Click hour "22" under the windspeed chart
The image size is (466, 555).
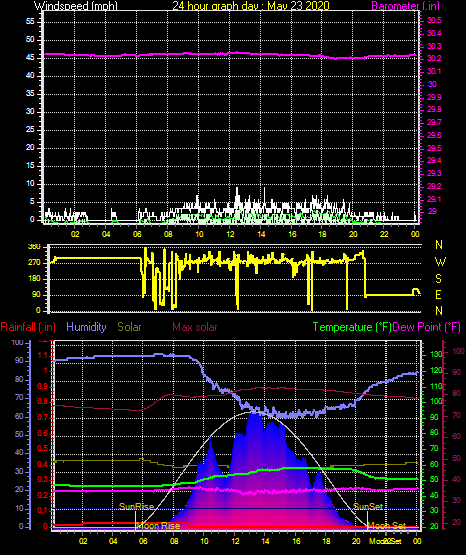pyautogui.click(x=384, y=234)
